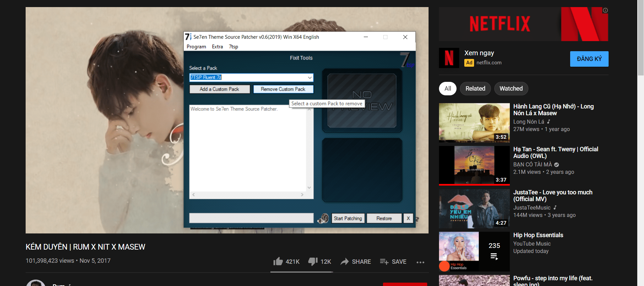Click the Netflix N logo icon
The image size is (644, 286).
tap(449, 58)
